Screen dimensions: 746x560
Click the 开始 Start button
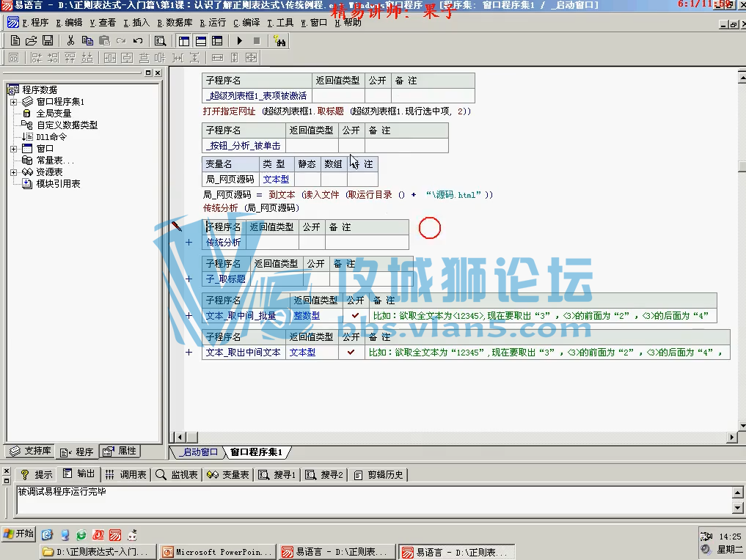click(x=19, y=534)
